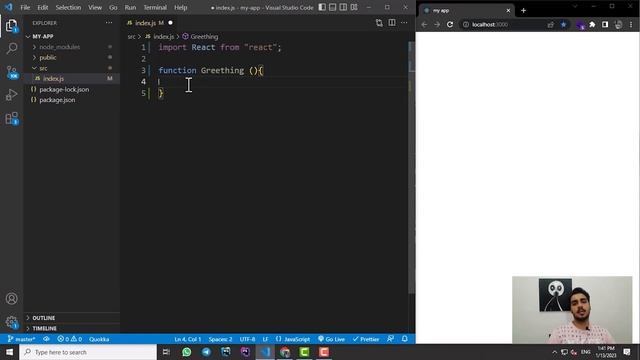640x360 pixels.
Task: Click Prettier in status bar
Action: 366,339
